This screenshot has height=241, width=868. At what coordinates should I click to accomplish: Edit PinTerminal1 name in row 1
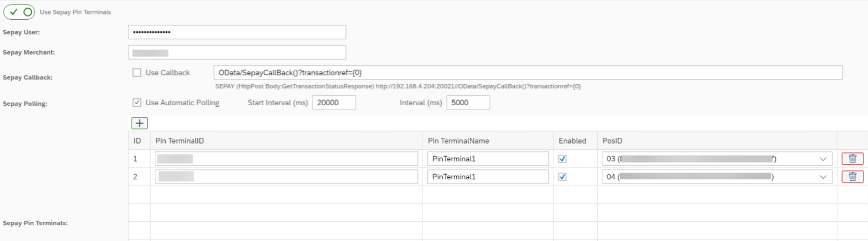point(487,159)
